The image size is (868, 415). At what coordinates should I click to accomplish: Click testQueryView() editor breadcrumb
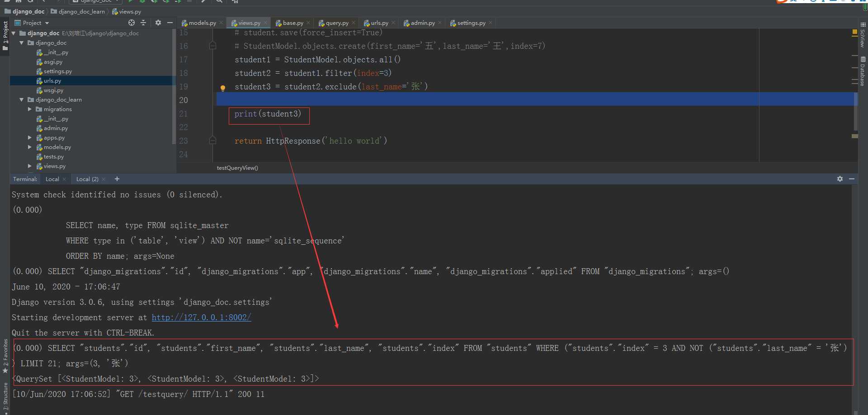pos(237,168)
